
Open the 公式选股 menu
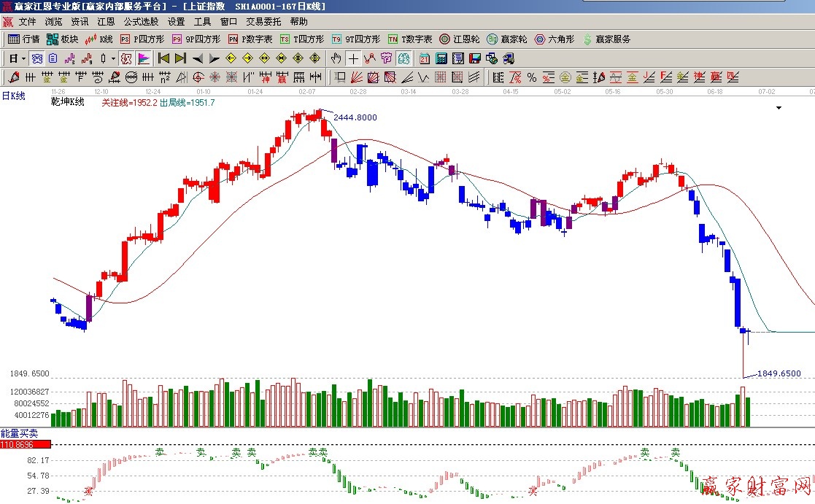(x=141, y=22)
